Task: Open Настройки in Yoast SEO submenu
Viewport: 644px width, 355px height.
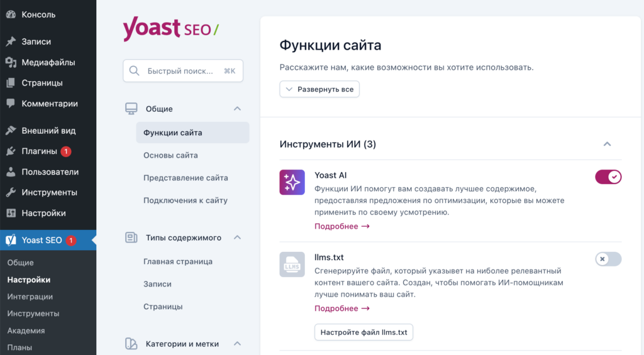Action: pos(29,280)
